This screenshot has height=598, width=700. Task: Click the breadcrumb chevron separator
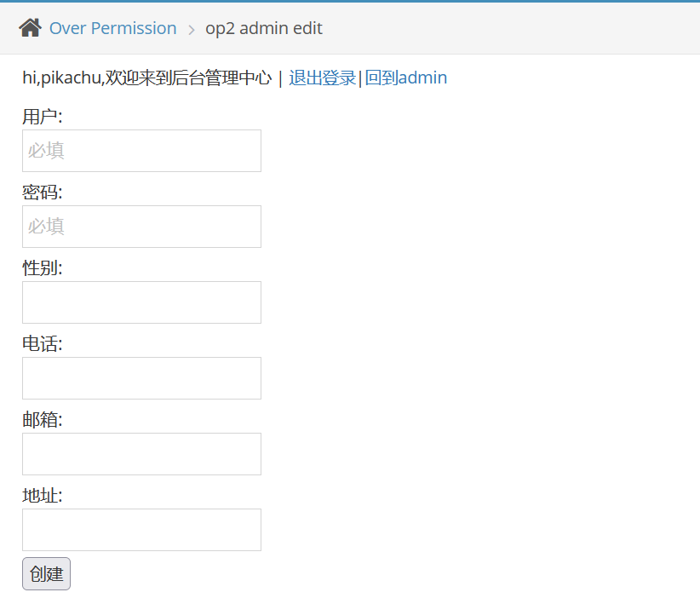click(x=192, y=30)
